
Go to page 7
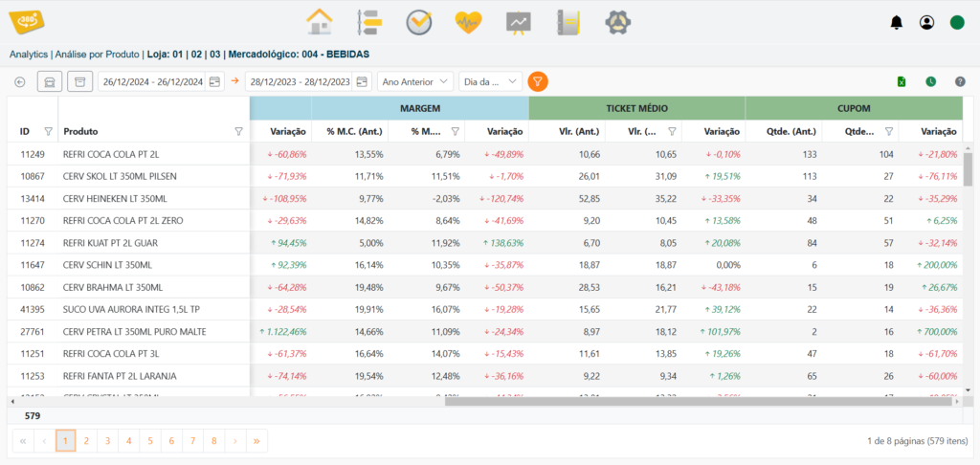pos(192,441)
